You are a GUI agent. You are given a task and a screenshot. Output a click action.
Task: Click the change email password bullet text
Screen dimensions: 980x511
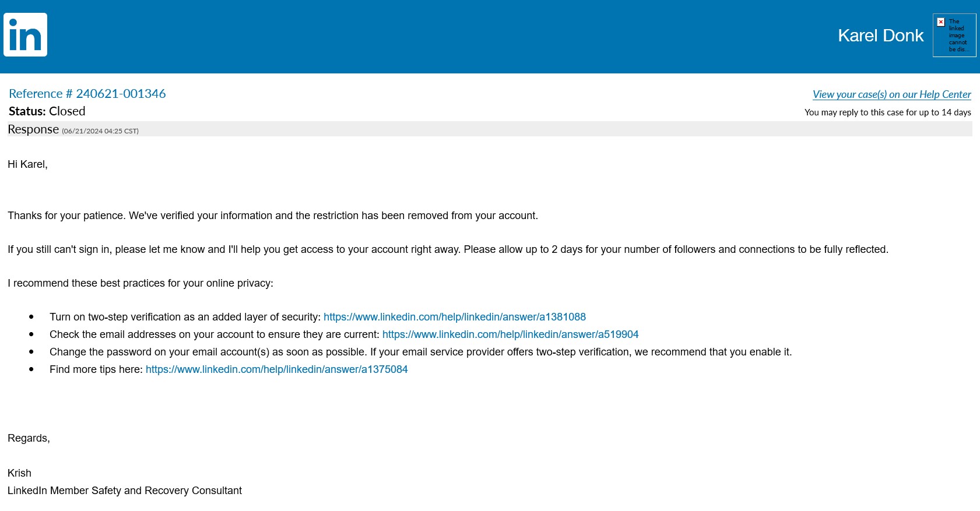420,352
